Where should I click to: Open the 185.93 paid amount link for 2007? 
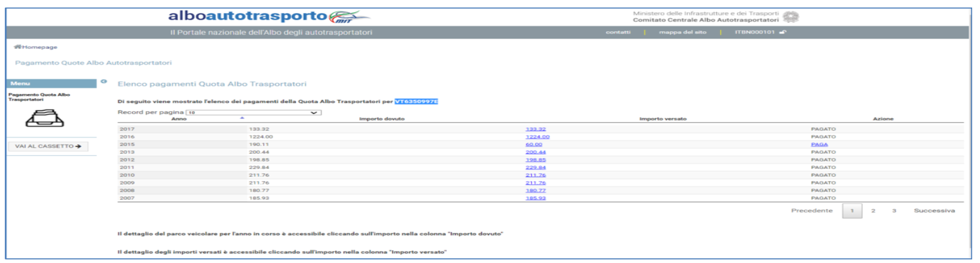[x=535, y=198]
